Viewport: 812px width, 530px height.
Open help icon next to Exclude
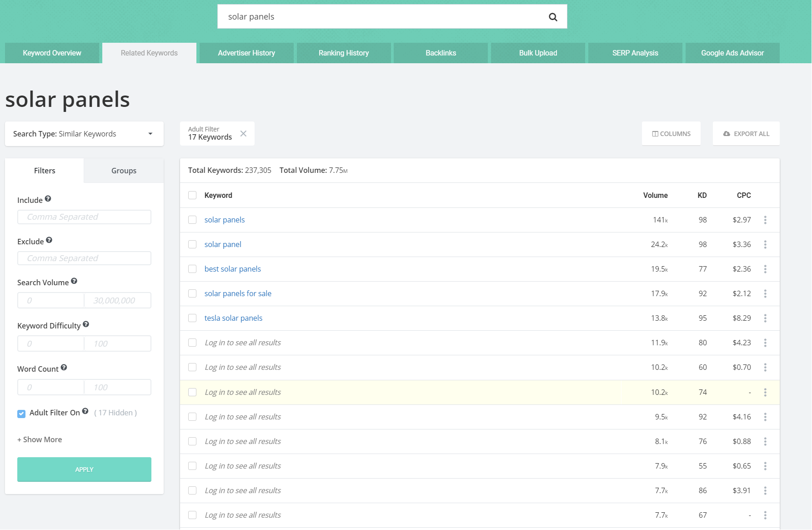49,240
